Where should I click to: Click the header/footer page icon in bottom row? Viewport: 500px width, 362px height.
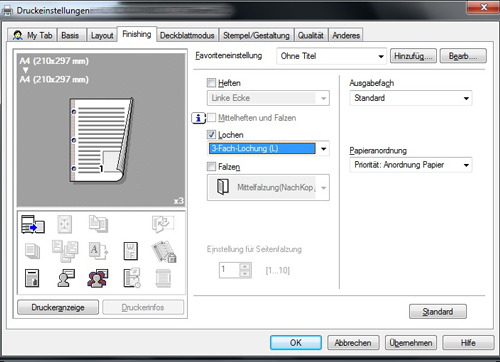(32, 278)
